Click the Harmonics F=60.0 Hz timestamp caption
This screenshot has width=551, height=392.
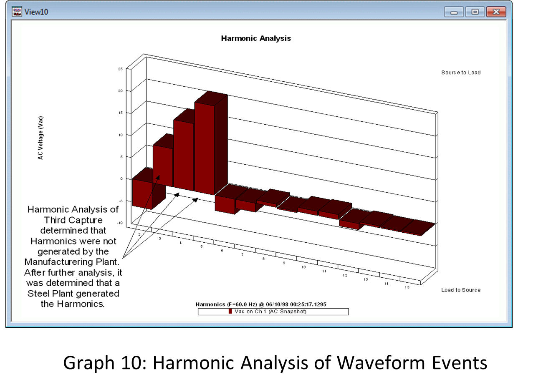click(x=261, y=304)
